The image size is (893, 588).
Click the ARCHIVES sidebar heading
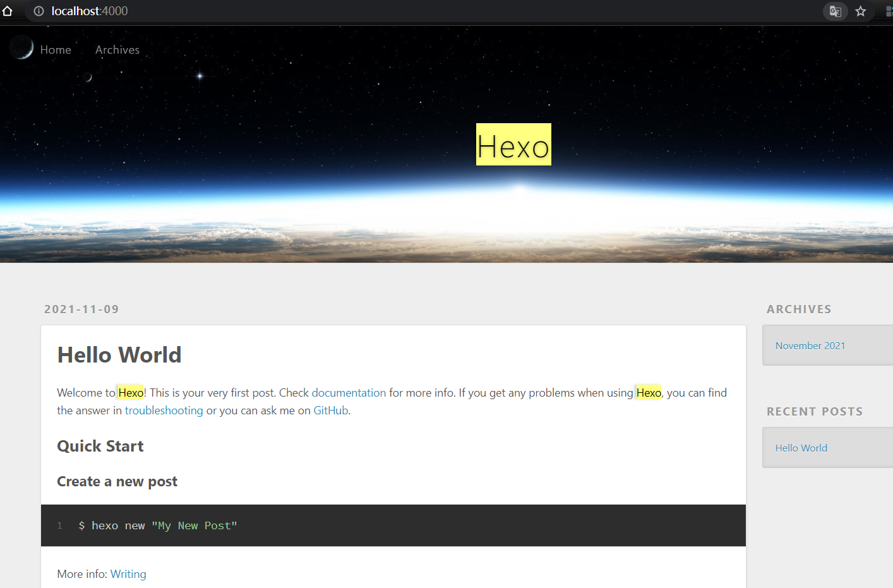pyautogui.click(x=799, y=309)
